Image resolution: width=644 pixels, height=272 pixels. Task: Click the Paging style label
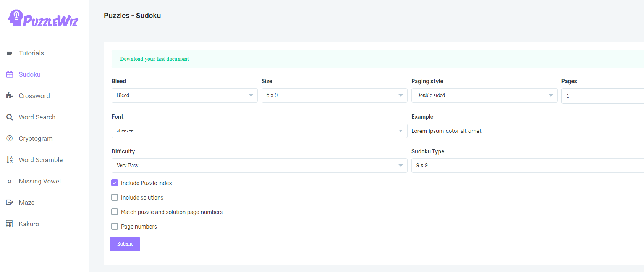click(427, 81)
